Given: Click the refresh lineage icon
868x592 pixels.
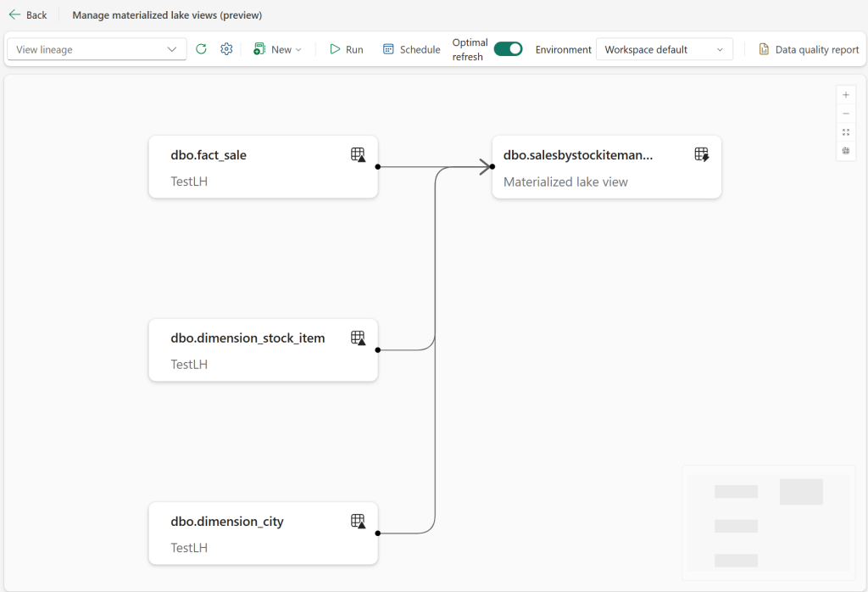Looking at the screenshot, I should click(201, 49).
